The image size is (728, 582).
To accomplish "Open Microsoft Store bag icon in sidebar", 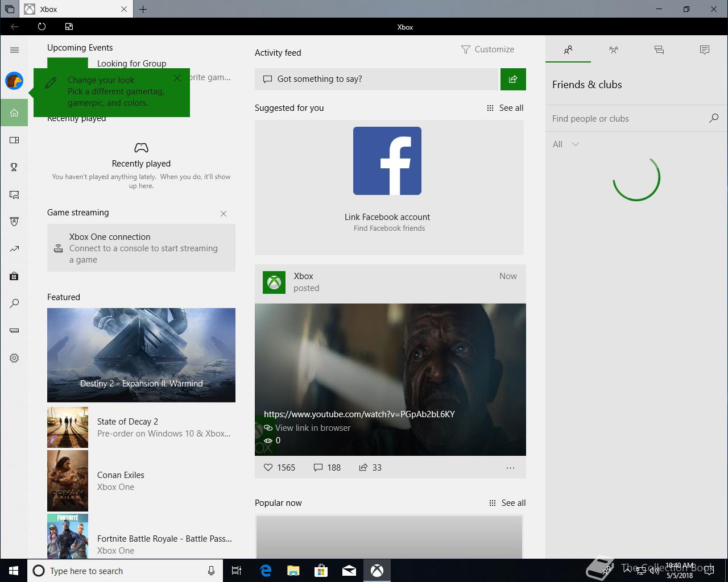I will pyautogui.click(x=14, y=276).
